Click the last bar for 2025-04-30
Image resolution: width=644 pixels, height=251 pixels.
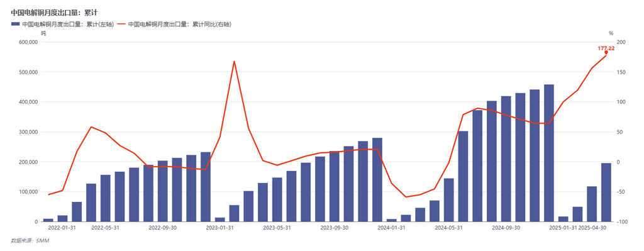coord(606,192)
